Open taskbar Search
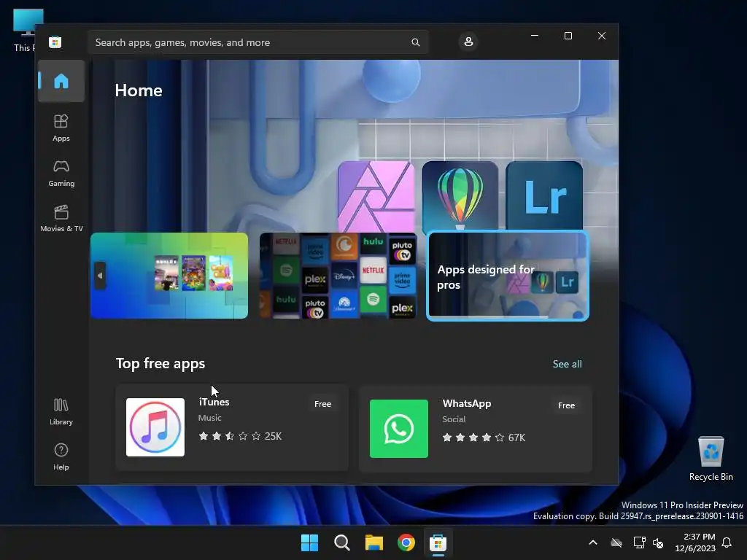 tap(341, 542)
